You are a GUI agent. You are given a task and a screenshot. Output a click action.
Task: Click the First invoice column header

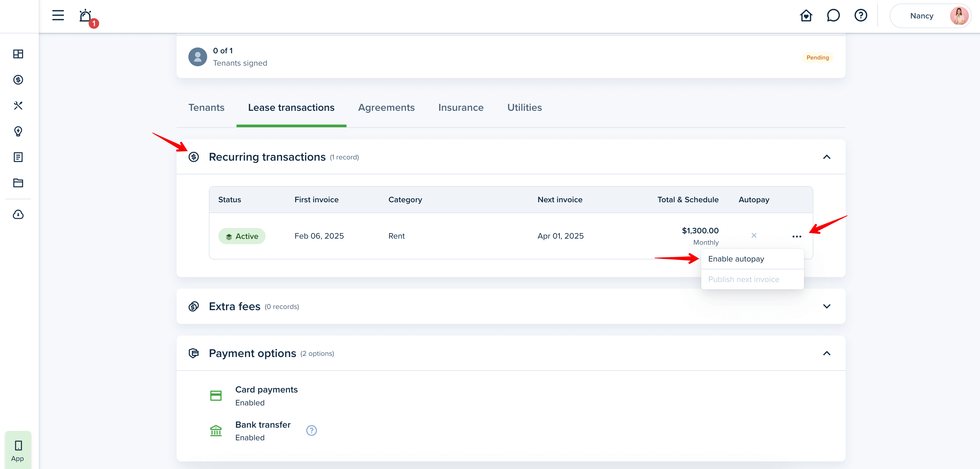tap(316, 200)
